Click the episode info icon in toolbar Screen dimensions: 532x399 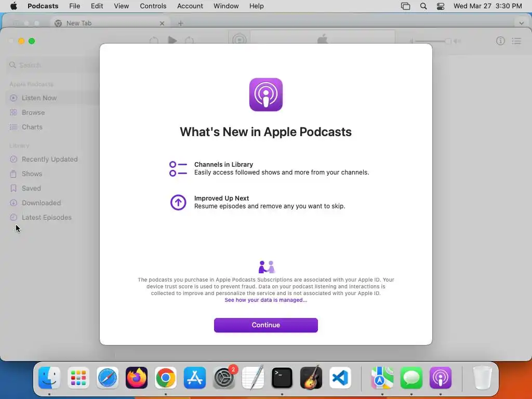(500, 41)
